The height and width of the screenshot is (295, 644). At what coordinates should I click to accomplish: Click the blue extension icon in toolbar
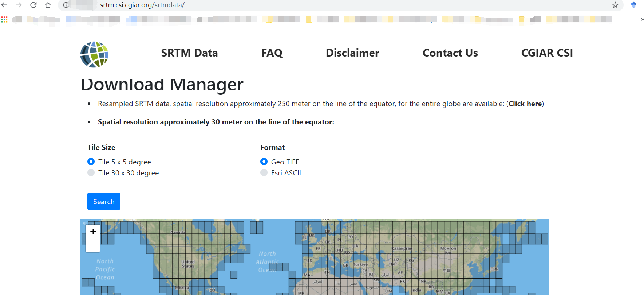click(x=633, y=5)
